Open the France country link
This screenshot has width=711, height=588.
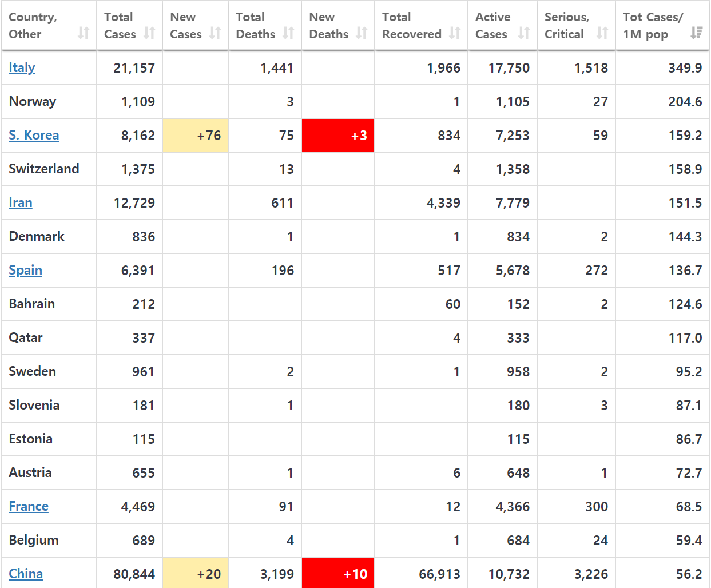pyautogui.click(x=29, y=506)
